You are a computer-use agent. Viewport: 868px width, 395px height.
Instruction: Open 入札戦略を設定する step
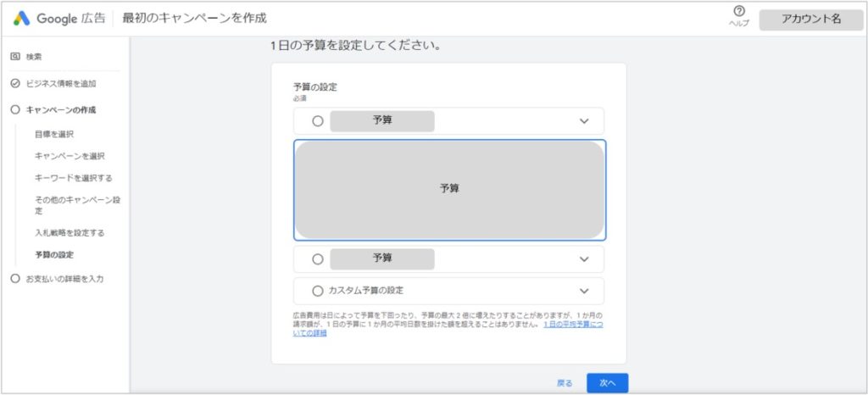[70, 233]
